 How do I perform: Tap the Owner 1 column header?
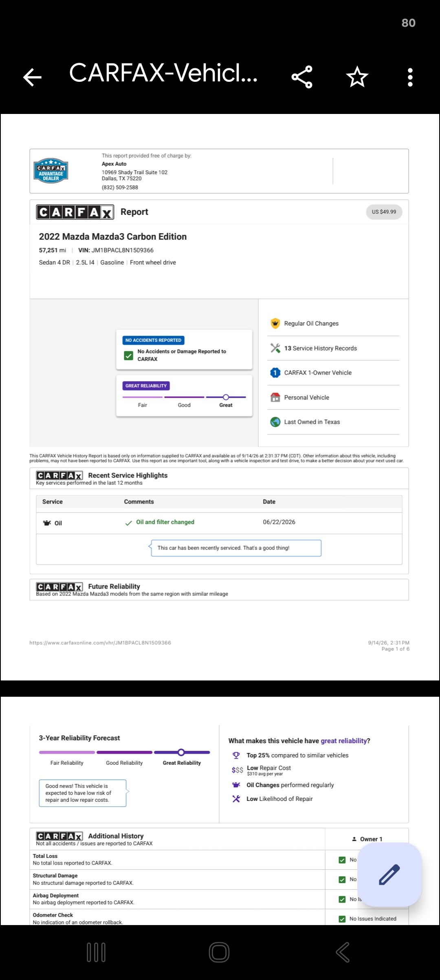tap(367, 839)
